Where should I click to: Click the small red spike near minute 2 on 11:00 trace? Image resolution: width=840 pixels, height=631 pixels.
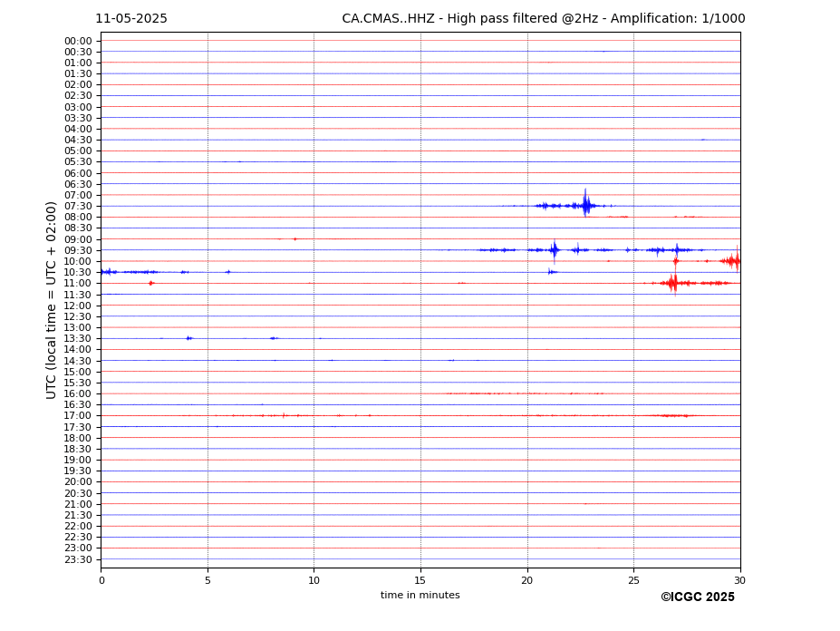point(151,283)
